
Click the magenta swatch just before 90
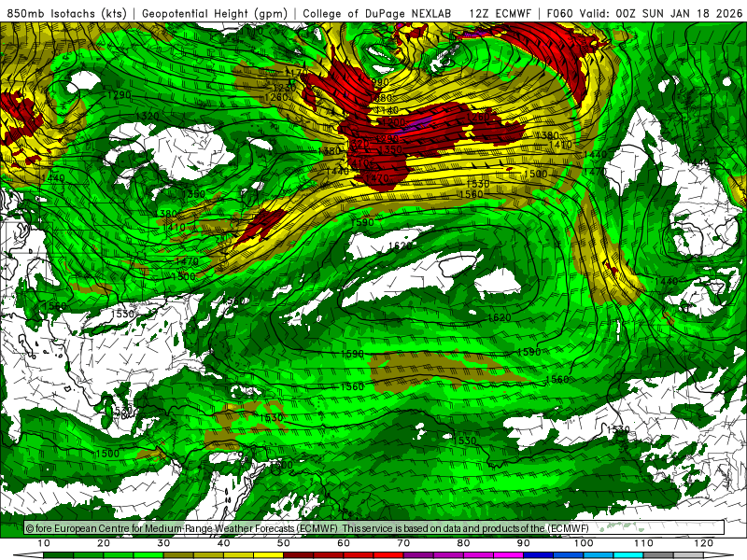click(x=508, y=555)
